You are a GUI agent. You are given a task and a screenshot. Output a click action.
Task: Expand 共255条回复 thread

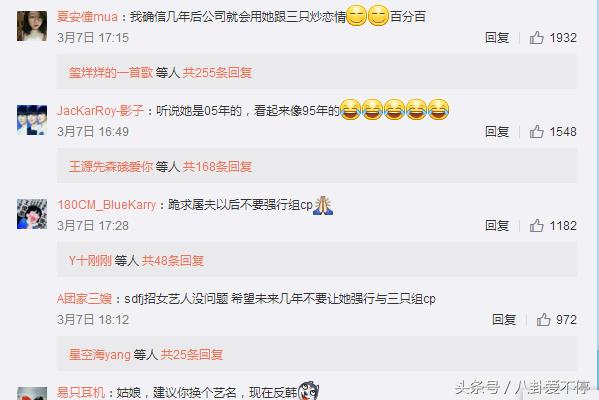click(x=217, y=72)
